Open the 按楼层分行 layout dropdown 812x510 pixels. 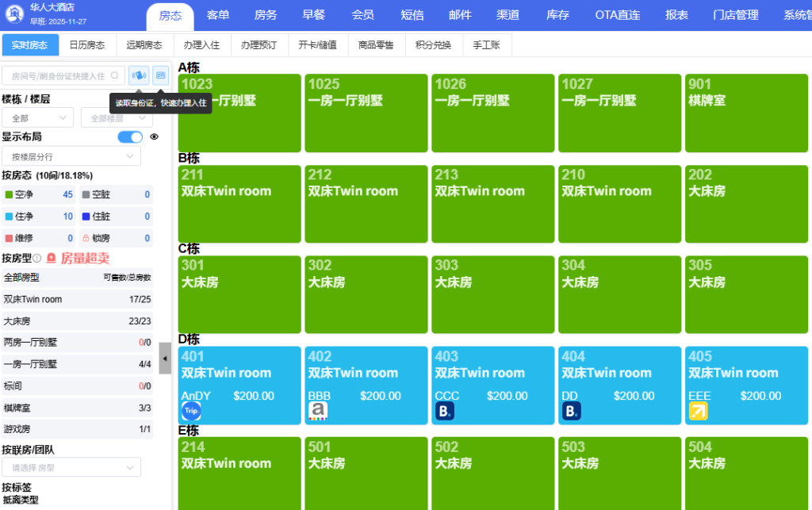(x=71, y=157)
